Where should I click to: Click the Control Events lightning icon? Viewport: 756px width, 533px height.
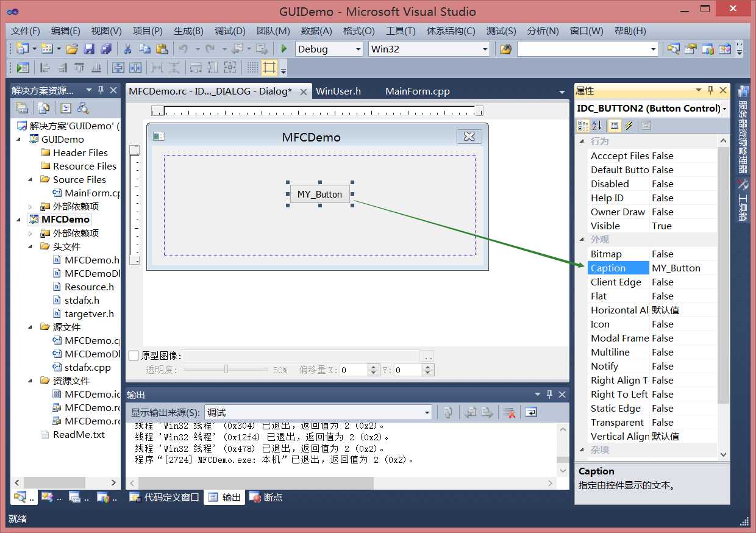pos(629,126)
